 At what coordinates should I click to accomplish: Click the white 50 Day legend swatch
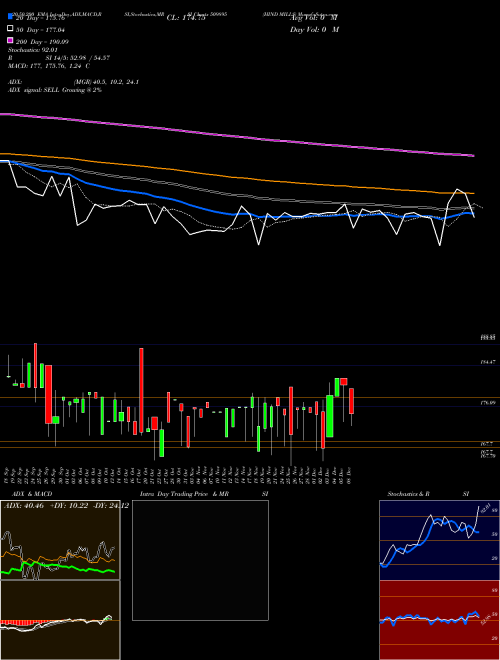(x=10, y=29)
